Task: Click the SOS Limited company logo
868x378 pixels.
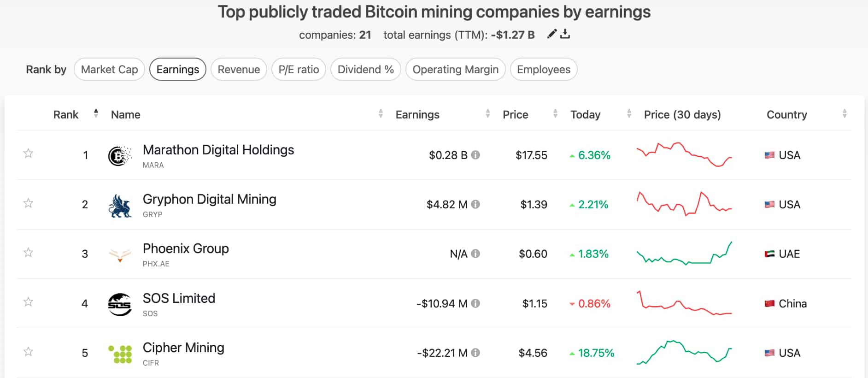Action: 119,303
